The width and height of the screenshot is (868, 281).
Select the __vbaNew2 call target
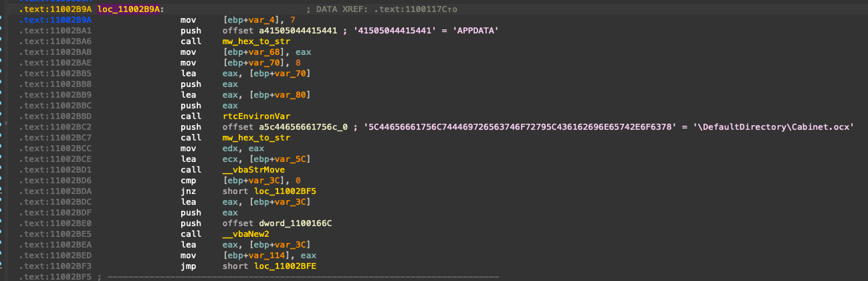248,233
